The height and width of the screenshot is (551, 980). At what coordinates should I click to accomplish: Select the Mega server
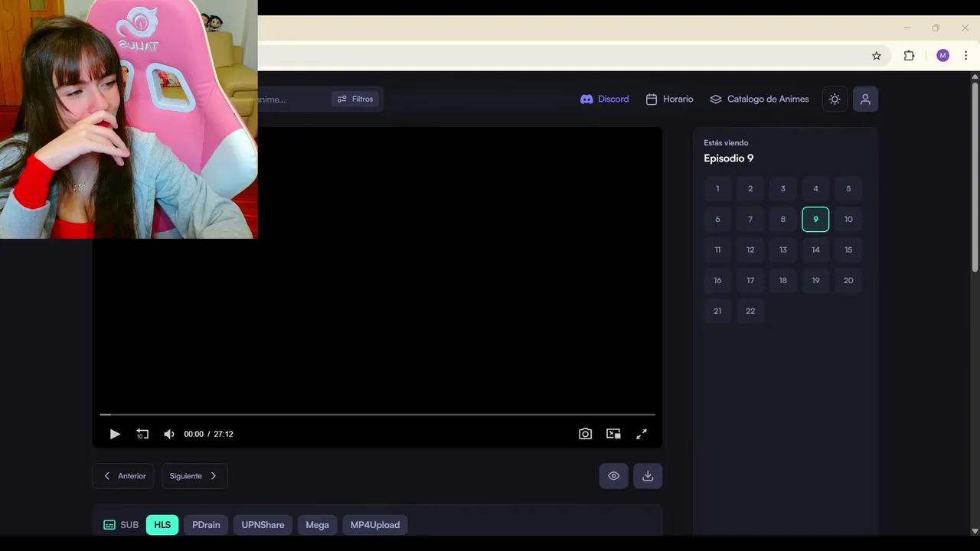[x=317, y=525]
